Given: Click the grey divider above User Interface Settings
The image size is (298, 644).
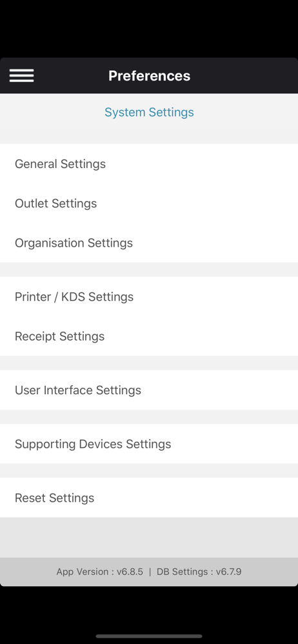Looking at the screenshot, I should tap(149, 363).
